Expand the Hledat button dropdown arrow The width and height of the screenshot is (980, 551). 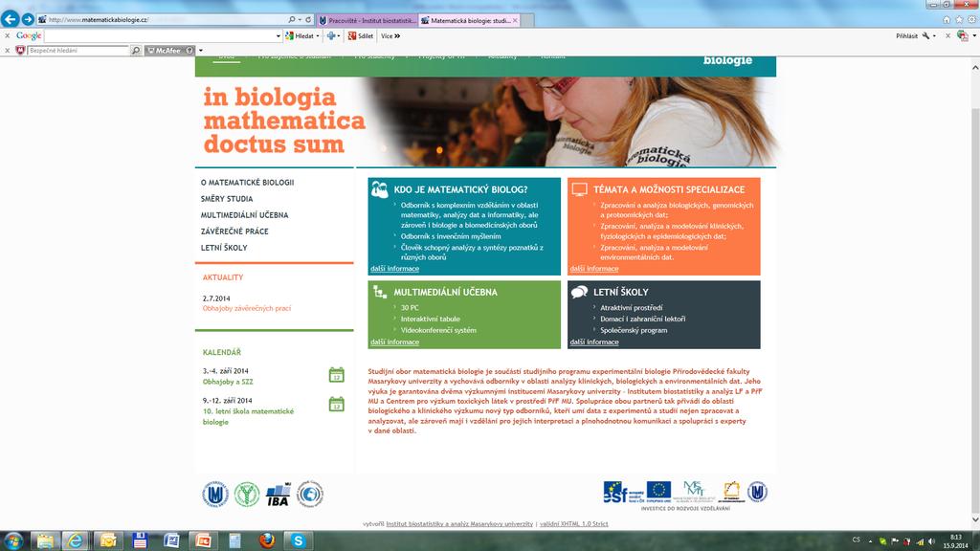[x=318, y=36]
